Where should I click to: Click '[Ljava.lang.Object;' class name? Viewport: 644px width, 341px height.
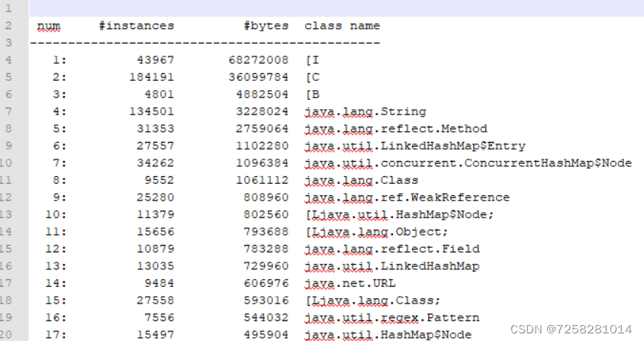click(x=376, y=232)
